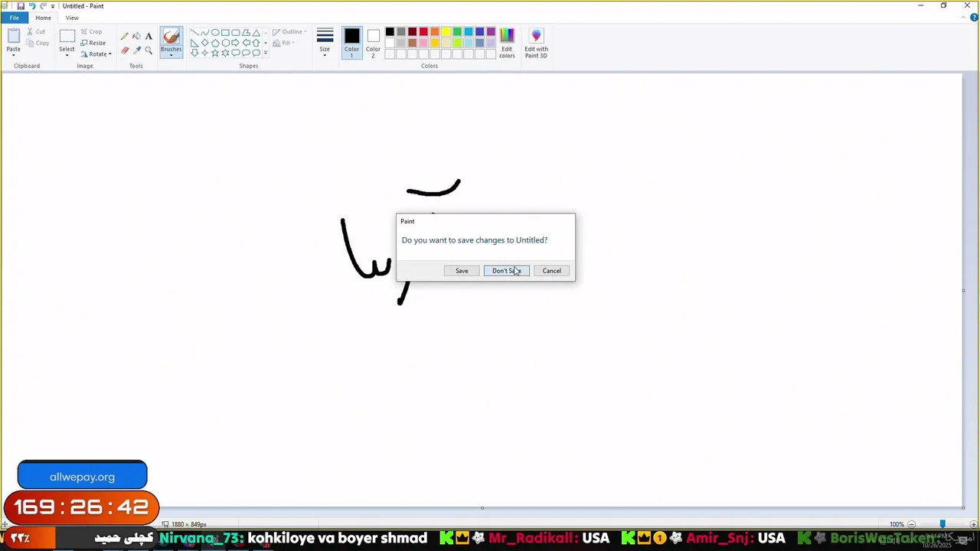Open the File menu
Screen dimensions: 980x551
click(14, 18)
